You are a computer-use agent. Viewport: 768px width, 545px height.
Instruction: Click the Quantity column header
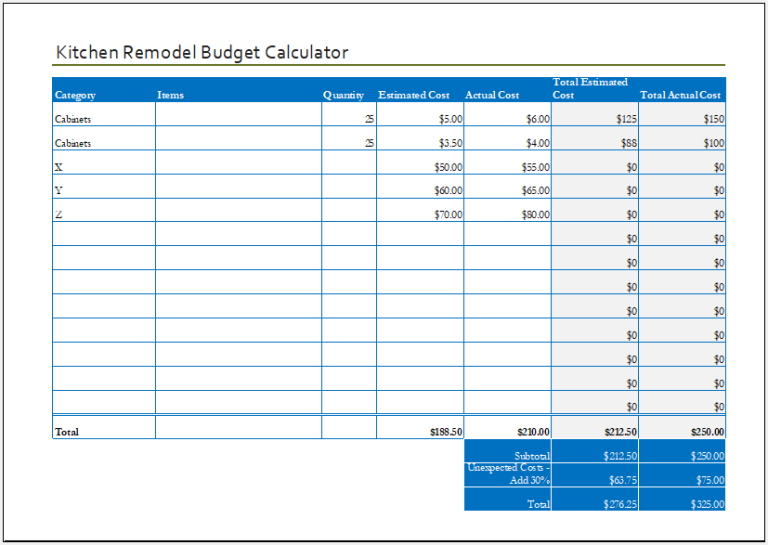click(343, 96)
